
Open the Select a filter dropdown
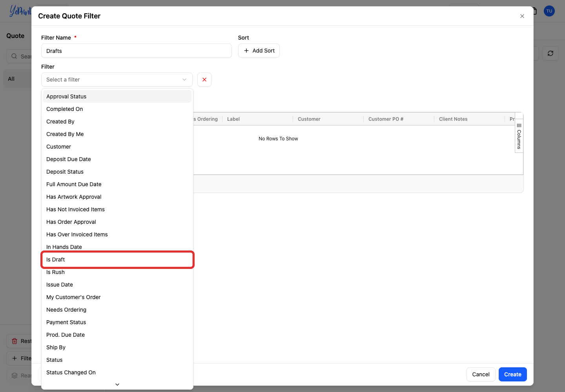click(x=117, y=80)
